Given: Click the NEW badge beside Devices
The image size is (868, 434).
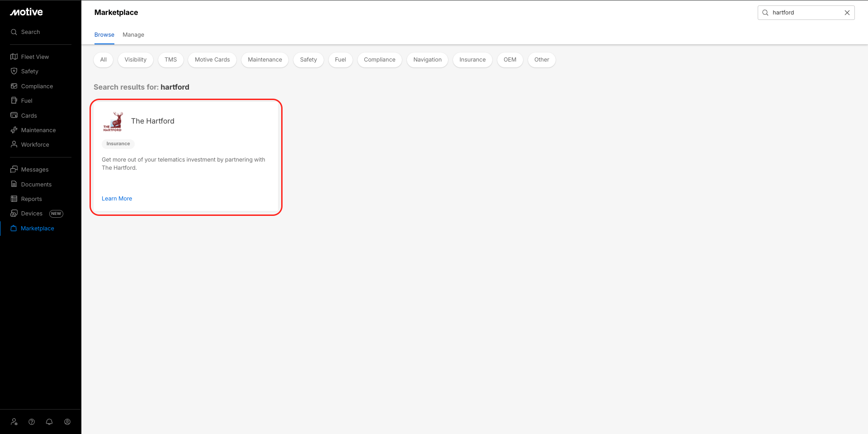Looking at the screenshot, I should click(56, 214).
